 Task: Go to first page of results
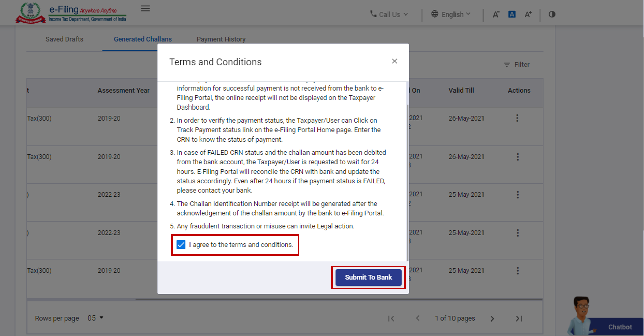click(x=391, y=318)
